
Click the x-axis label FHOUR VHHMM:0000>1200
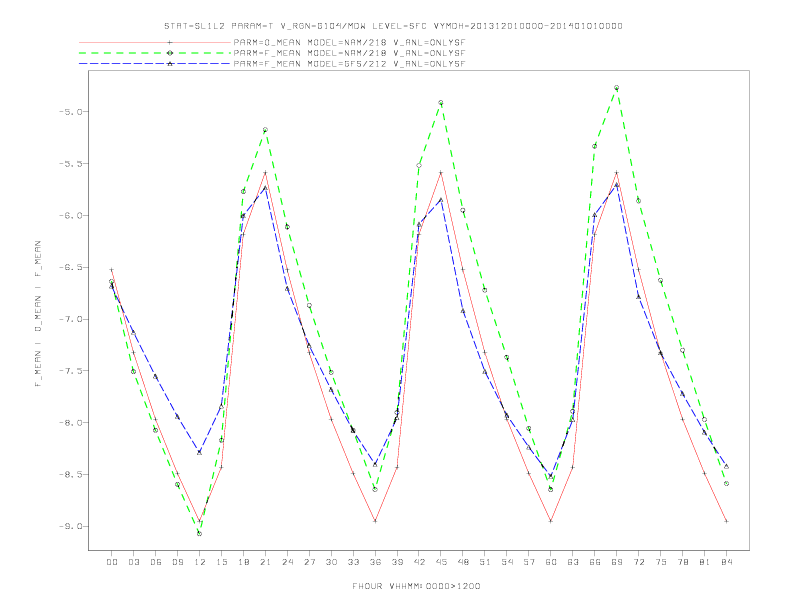[x=416, y=586]
